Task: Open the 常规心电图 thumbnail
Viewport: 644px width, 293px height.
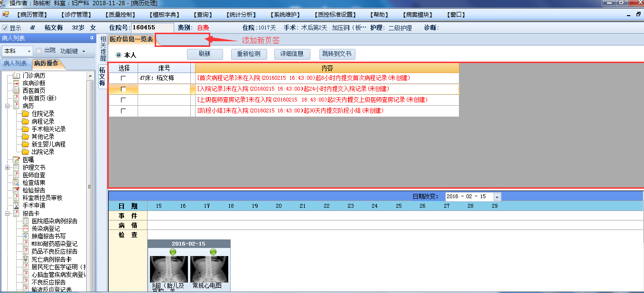Action: pos(209,269)
